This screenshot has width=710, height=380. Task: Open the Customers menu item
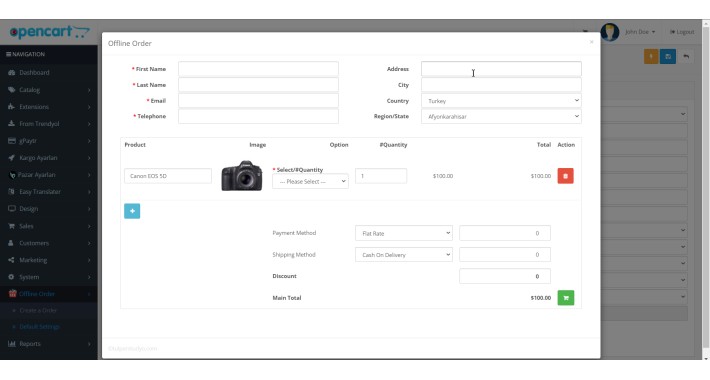pos(48,243)
